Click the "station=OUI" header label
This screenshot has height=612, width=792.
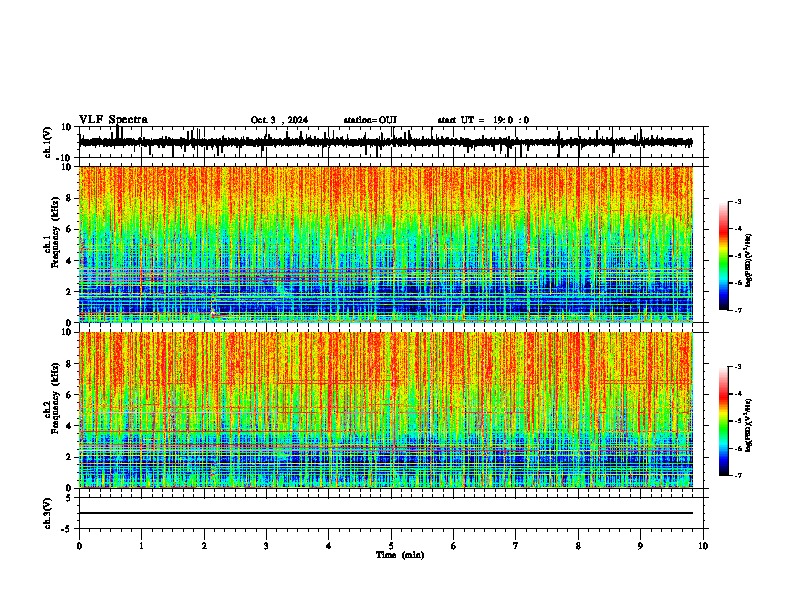(370, 120)
